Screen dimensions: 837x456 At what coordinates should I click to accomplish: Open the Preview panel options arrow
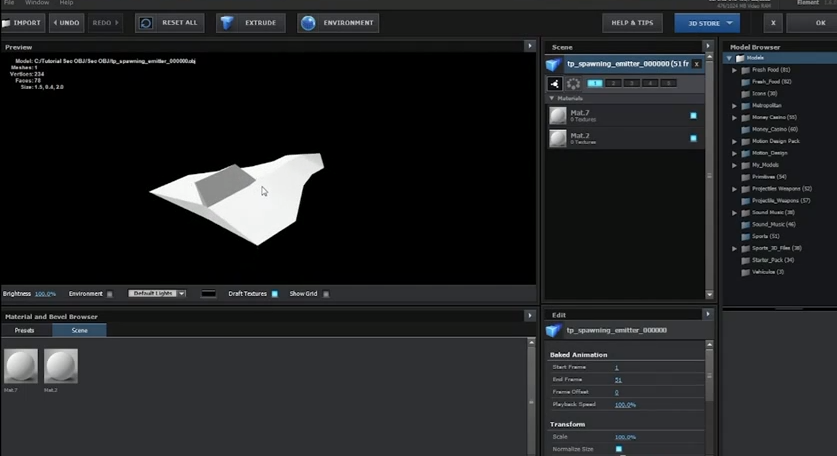coord(530,46)
